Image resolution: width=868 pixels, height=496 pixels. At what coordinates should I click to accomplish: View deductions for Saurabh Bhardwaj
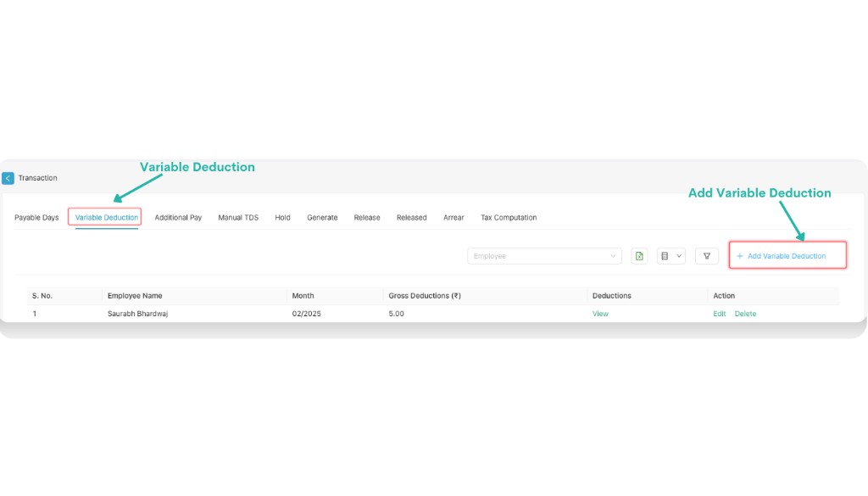point(599,313)
